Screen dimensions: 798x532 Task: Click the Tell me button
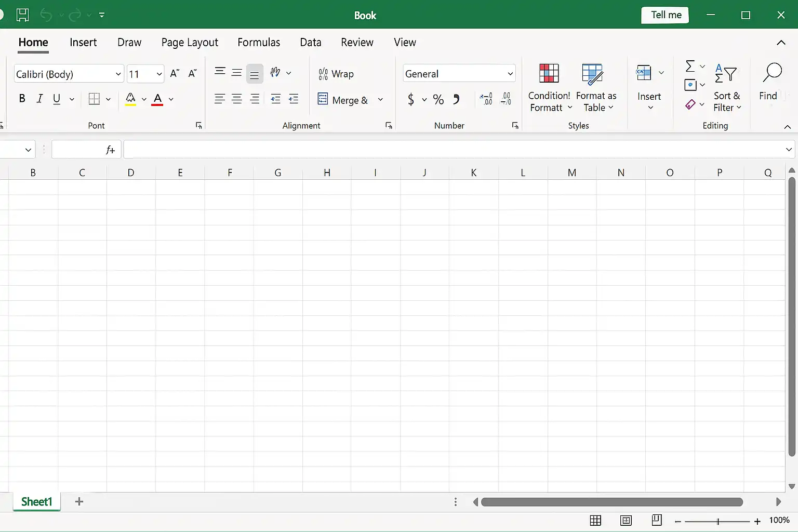pyautogui.click(x=666, y=15)
